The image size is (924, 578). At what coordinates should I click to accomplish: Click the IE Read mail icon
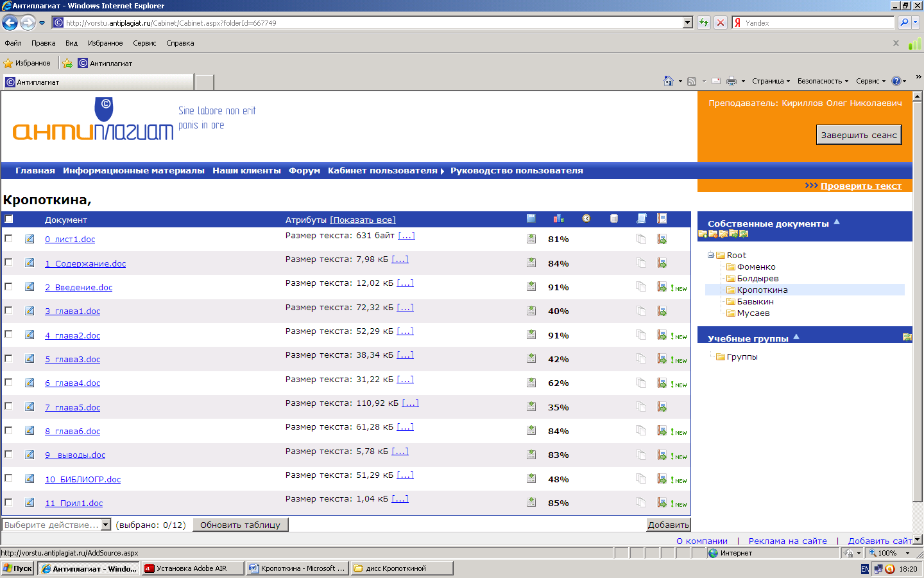pyautogui.click(x=716, y=81)
